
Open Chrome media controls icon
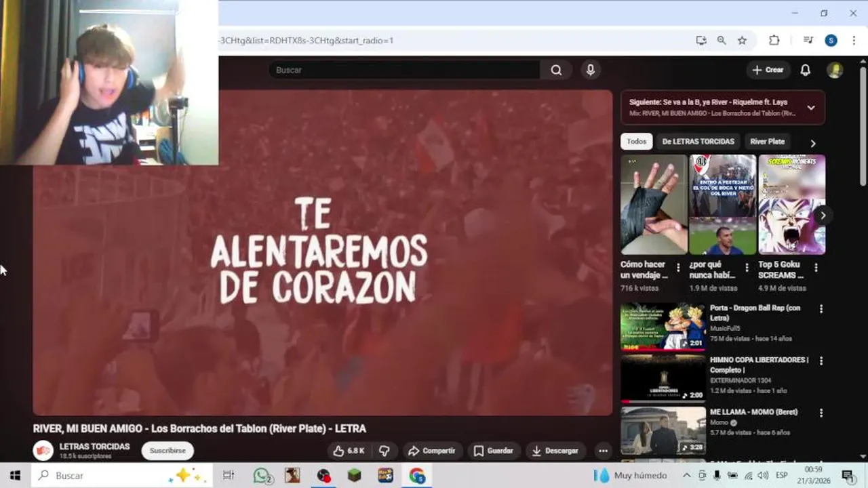[x=808, y=41]
